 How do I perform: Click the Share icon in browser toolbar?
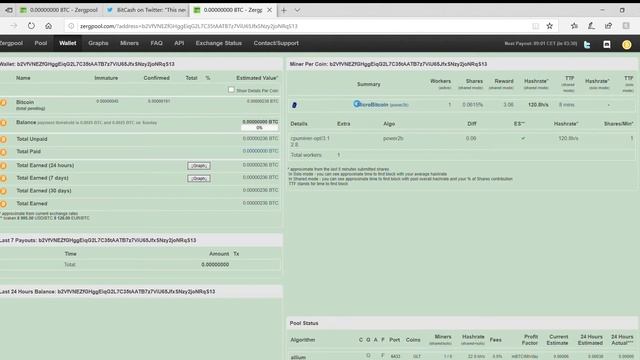click(608, 26)
